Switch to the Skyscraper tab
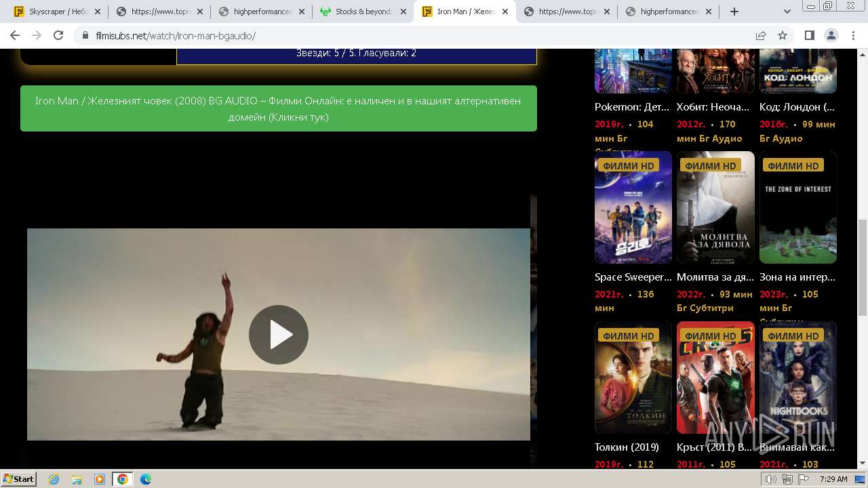868x488 pixels. point(57,12)
